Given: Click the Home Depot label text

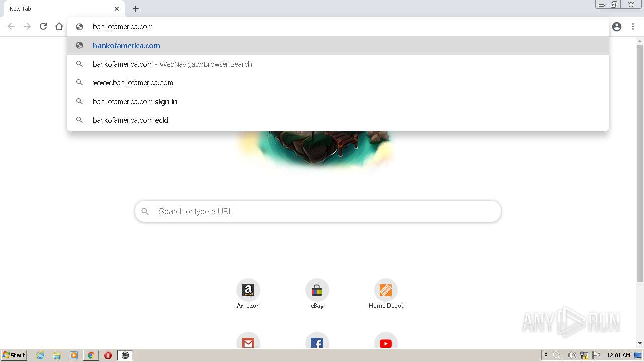Looking at the screenshot, I should coord(386,306).
